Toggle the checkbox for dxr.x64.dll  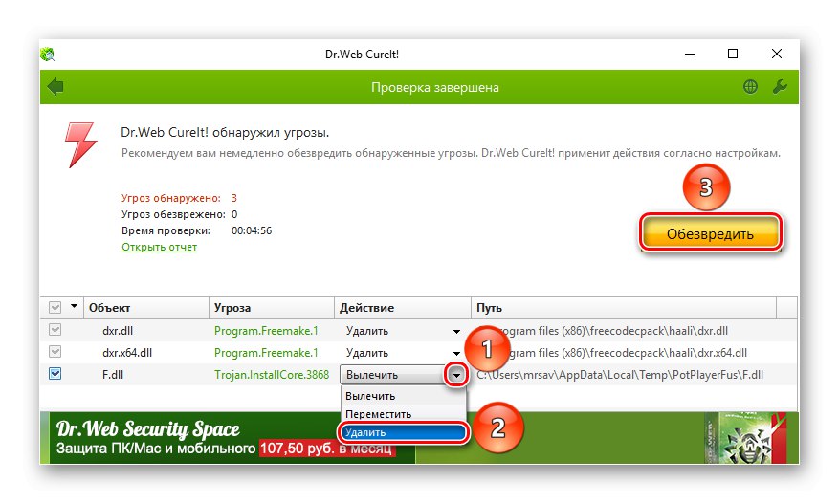(55, 352)
